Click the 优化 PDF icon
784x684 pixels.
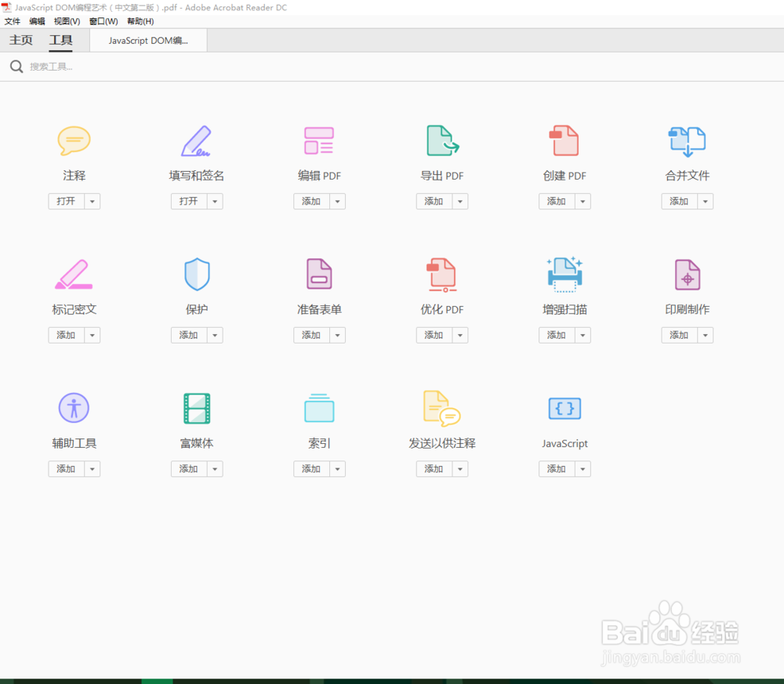pos(441,275)
